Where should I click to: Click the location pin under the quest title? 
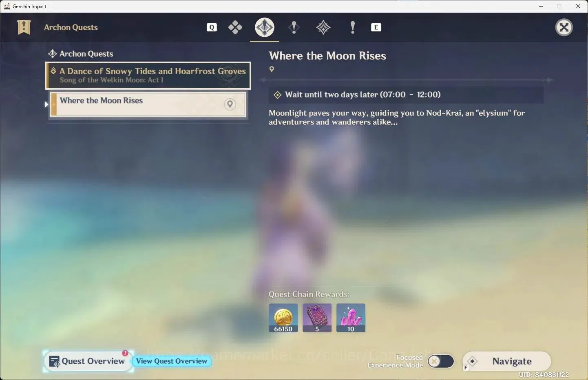pos(272,69)
